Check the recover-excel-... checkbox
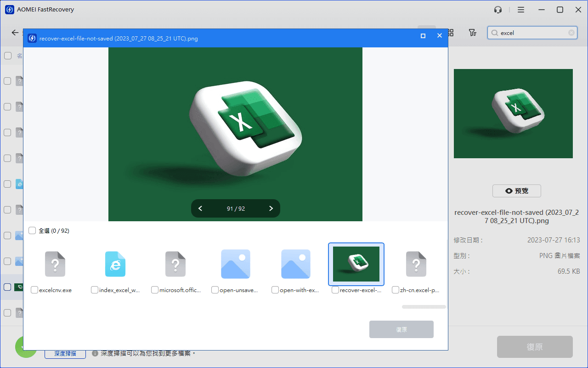588x368 pixels. [x=335, y=290]
